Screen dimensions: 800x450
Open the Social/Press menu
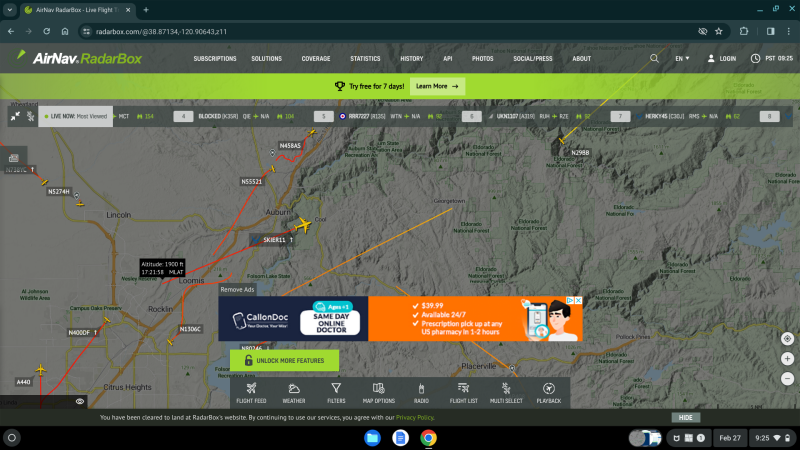point(533,59)
